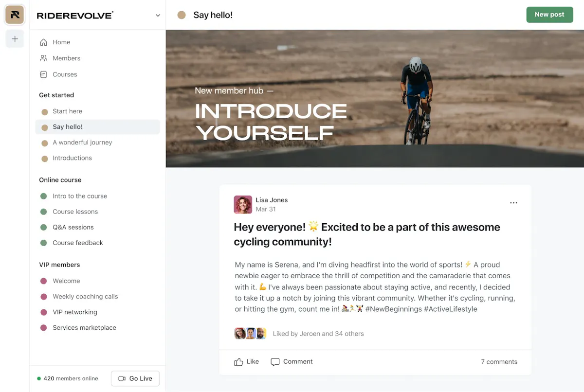Viewport: 584px width, 392px height.
Task: Select Weekly coaching calls space
Action: tap(85, 297)
